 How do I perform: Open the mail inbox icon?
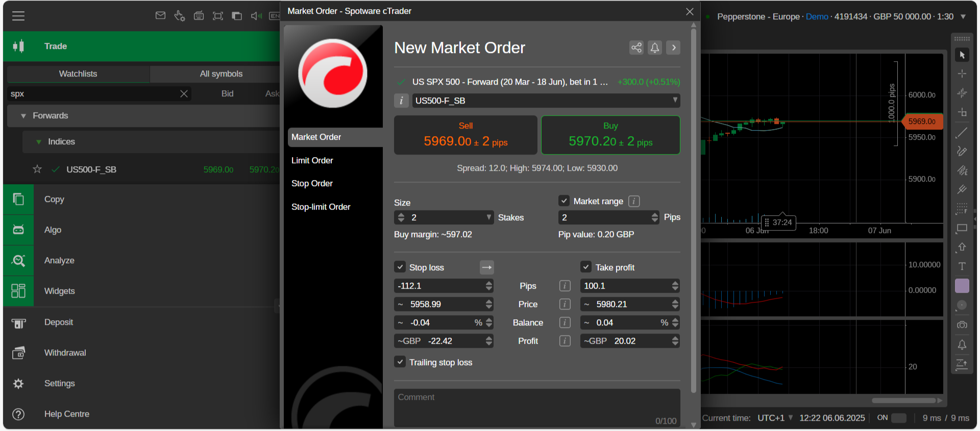(160, 16)
